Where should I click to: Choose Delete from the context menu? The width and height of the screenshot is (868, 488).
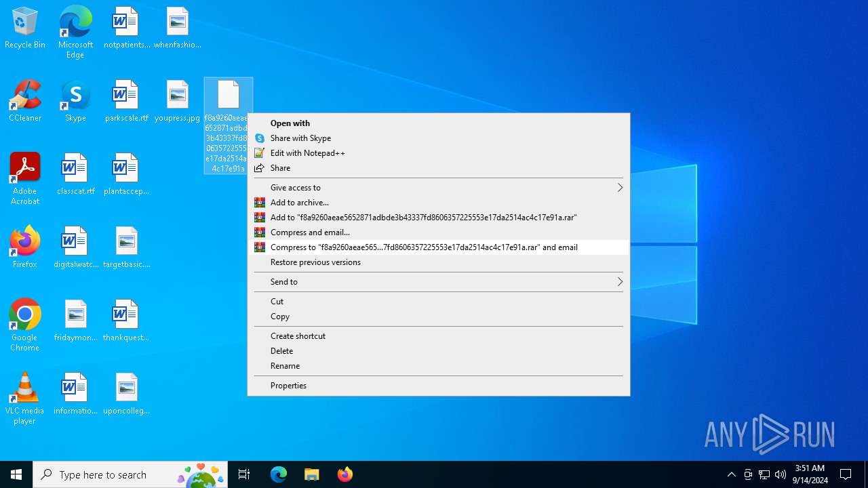pos(438,351)
